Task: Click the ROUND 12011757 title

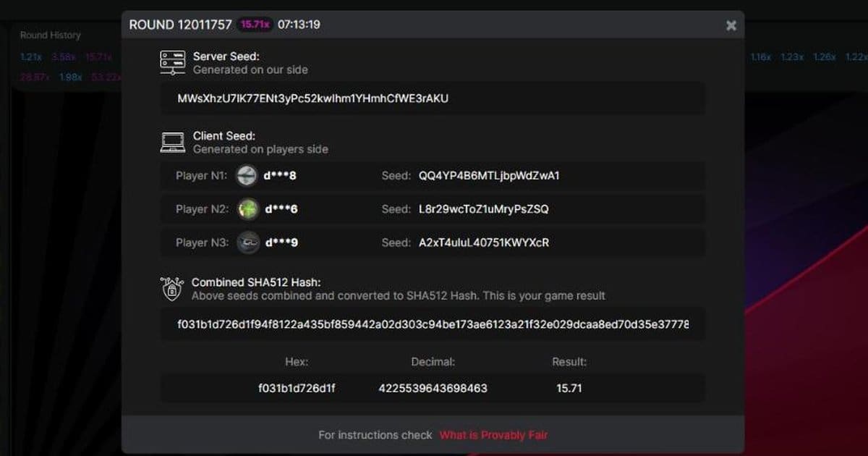Action: click(x=181, y=25)
